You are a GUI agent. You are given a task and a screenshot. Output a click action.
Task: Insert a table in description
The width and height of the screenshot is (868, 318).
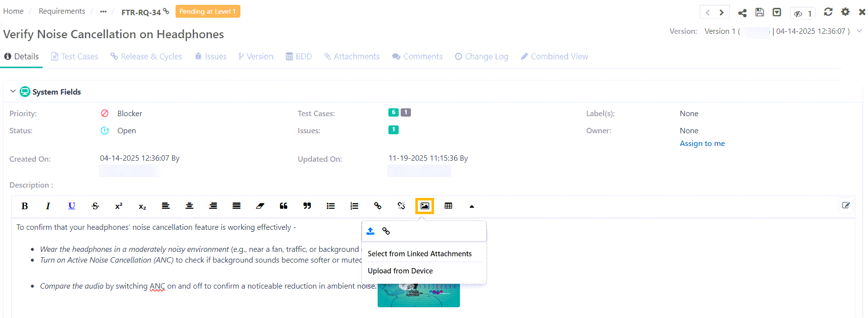[448, 206]
